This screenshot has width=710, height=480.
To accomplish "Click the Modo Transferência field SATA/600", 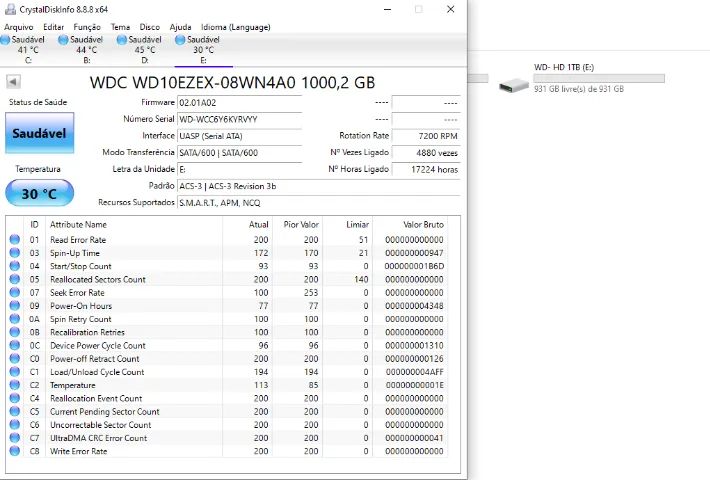I will [x=239, y=153].
